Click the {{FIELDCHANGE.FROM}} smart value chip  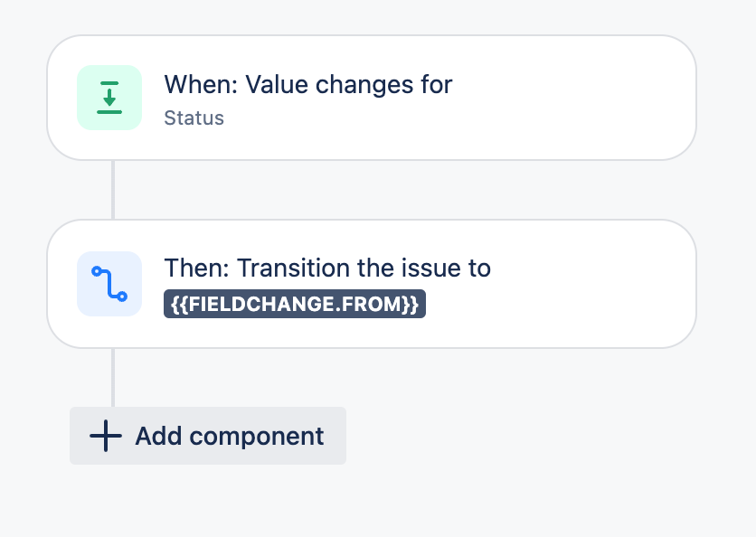click(294, 305)
